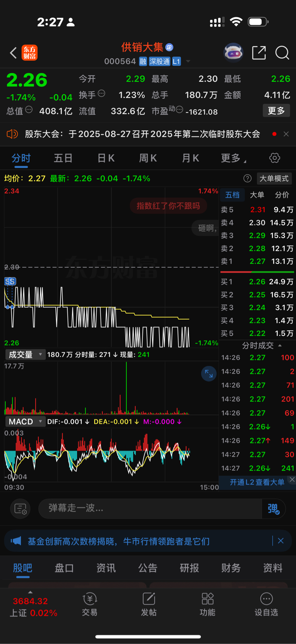Expand the 上证 index bar arrow
Screen dimensions: 296x644
(30, 592)
